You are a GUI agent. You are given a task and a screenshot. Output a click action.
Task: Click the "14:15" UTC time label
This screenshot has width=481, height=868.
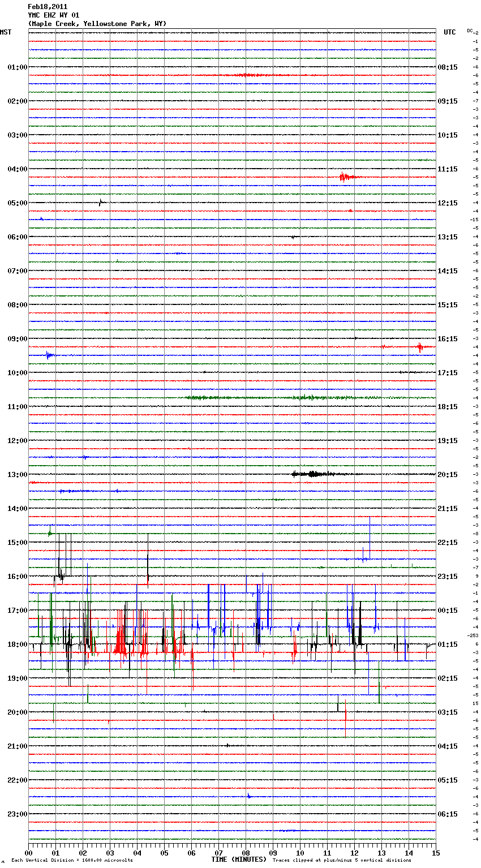coord(448,271)
